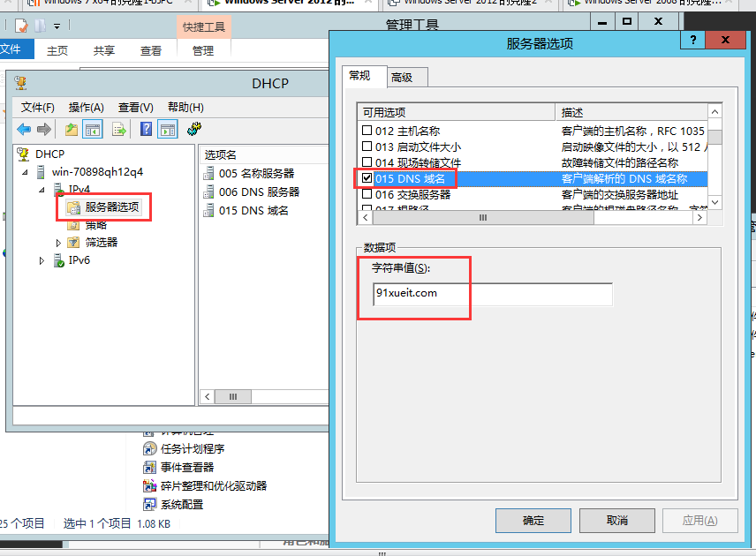Click the 确定 button
Screen dimensions: 756x556
tap(533, 520)
